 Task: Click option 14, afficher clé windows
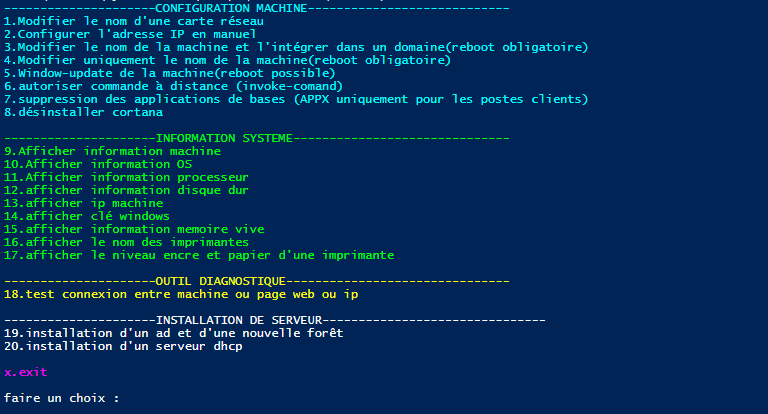click(87, 216)
